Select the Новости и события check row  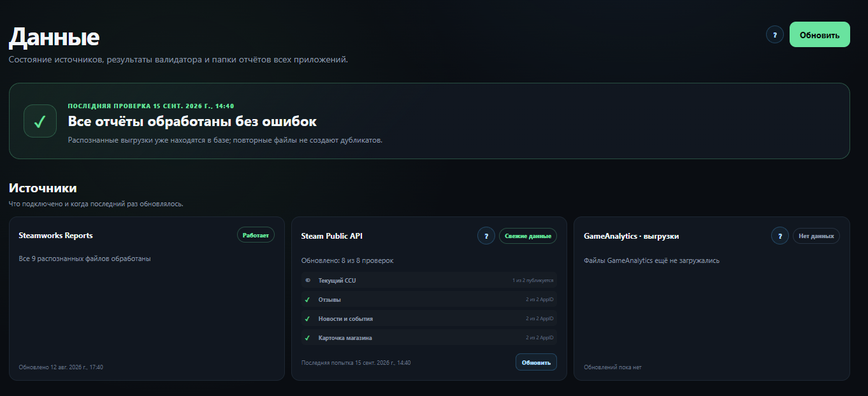point(429,318)
